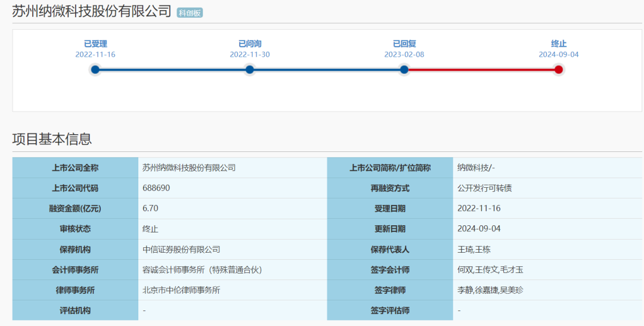Screen dimensions: 644x326
Task: Select the 已问询 timeline dot
Action: (250, 70)
